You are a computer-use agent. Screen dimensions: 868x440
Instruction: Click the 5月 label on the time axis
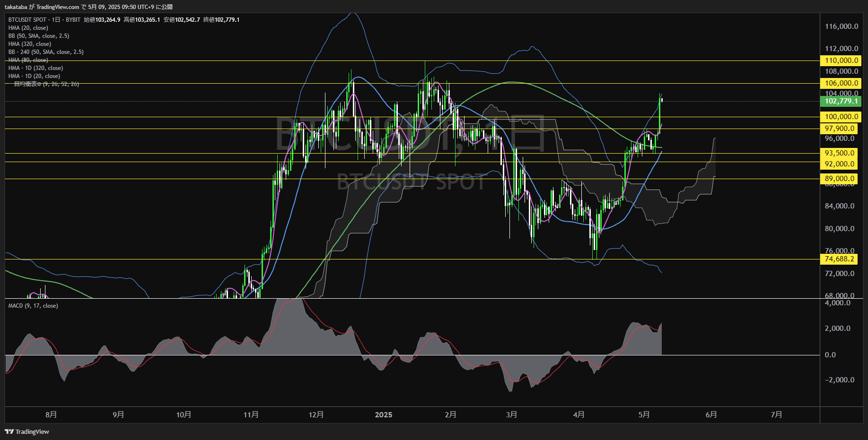pos(644,414)
